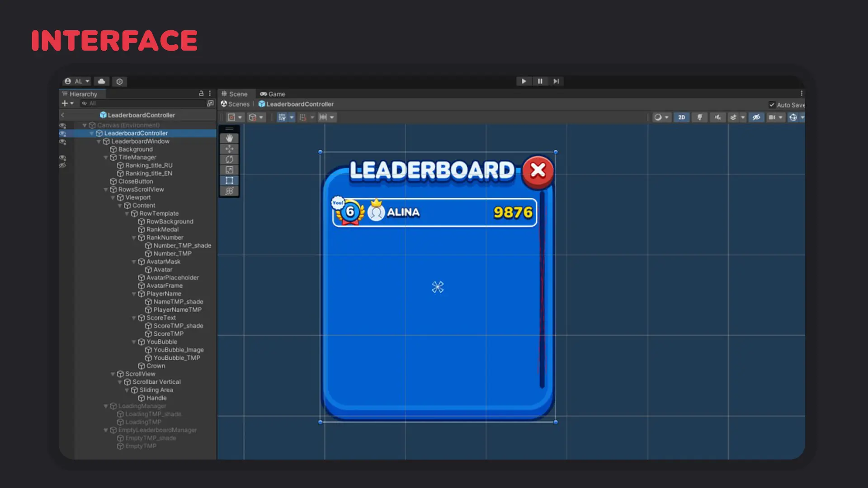Click the scene toolbar overlay drag handle
Viewport: 868px width, 488px height.
point(229,129)
